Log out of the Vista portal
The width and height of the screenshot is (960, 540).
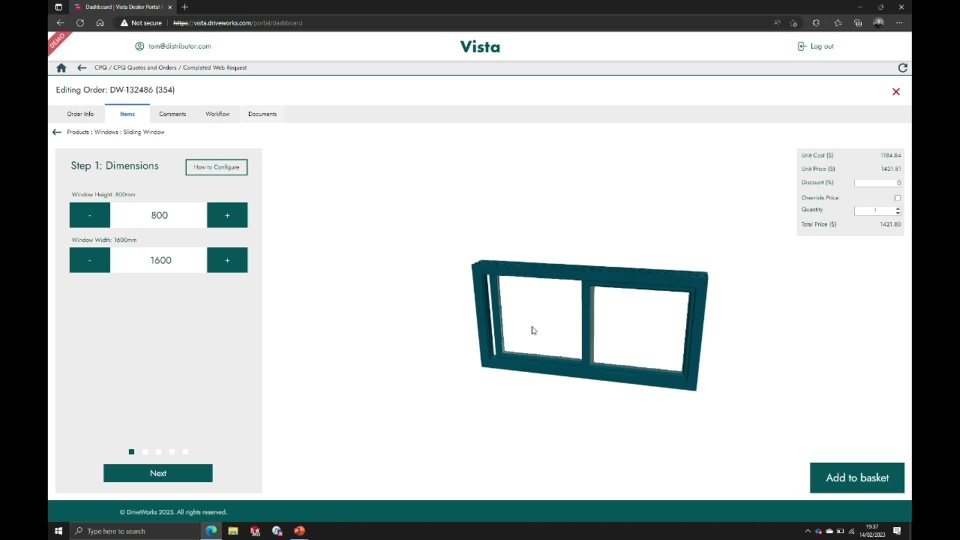pos(816,47)
